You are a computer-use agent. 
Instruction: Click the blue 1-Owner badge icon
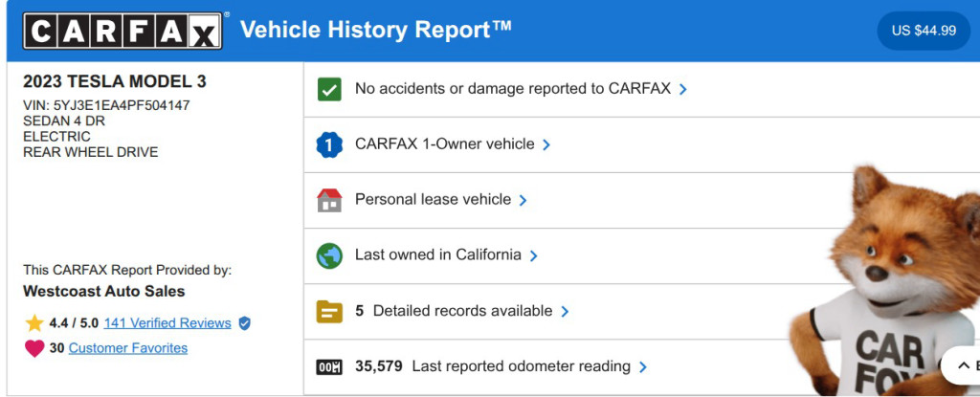click(329, 144)
